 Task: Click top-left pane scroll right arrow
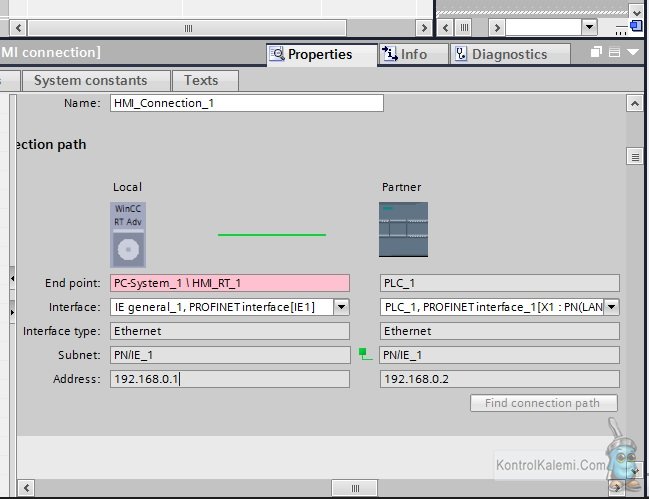pos(424,28)
